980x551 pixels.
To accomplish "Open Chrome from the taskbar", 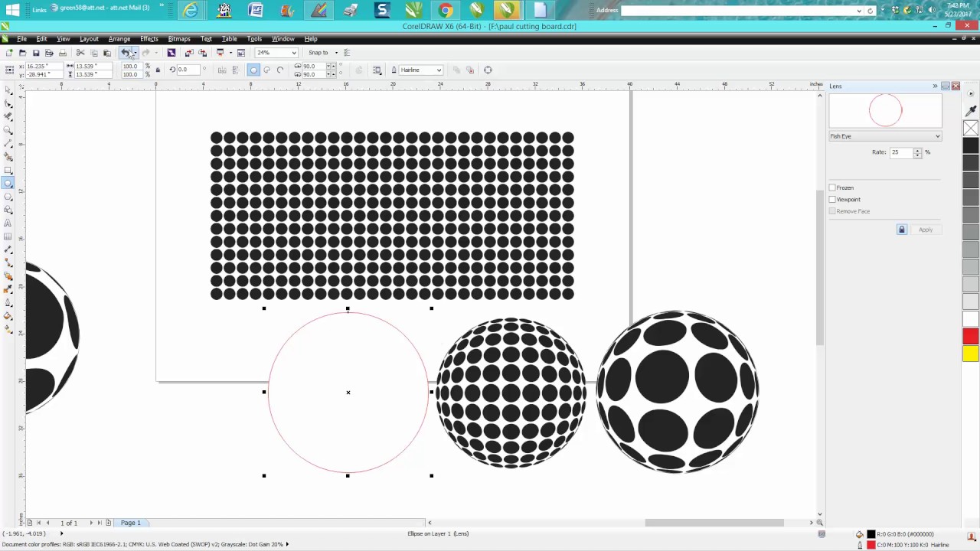I will tap(445, 10).
